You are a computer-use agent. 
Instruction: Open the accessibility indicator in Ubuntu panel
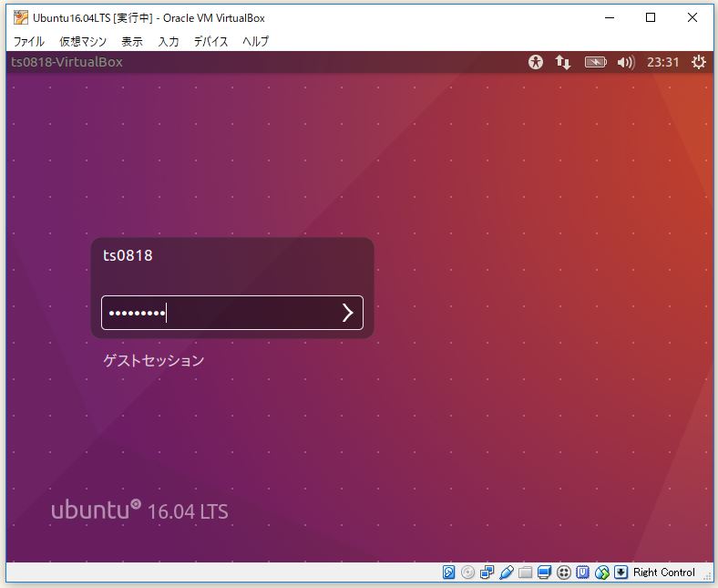(535, 62)
